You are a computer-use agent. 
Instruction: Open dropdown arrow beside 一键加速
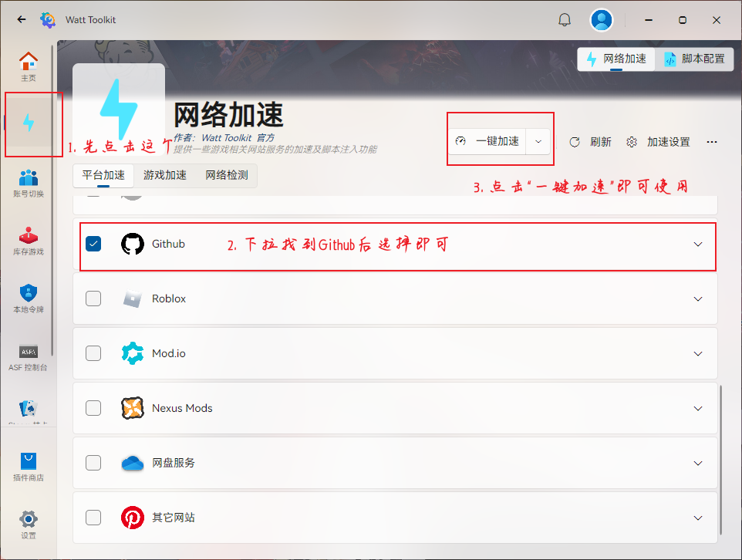pos(538,141)
